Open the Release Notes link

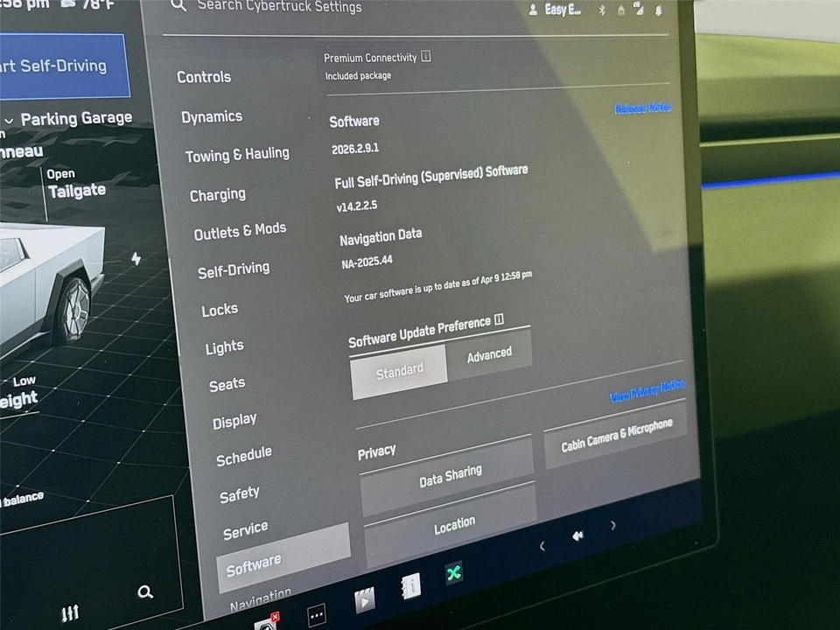643,108
